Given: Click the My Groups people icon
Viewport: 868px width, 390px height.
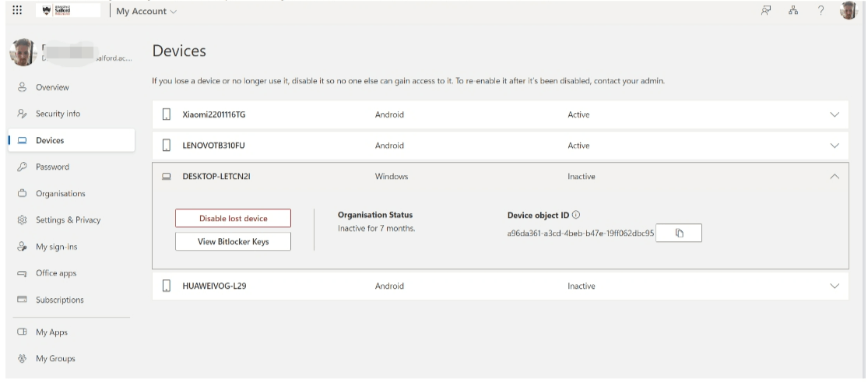Looking at the screenshot, I should [x=22, y=359].
